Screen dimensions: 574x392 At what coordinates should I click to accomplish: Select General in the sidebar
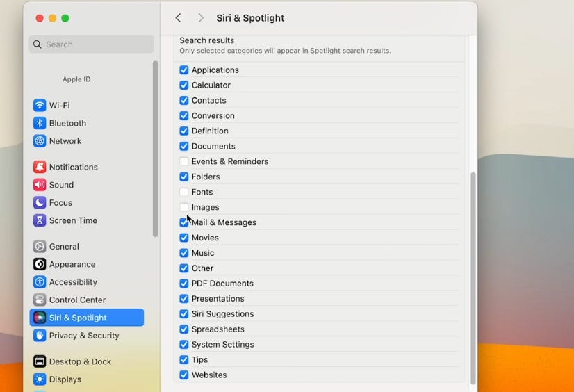click(87, 247)
